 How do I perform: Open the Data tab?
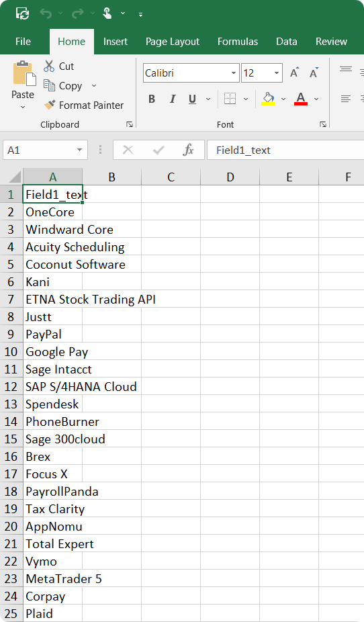tap(287, 42)
